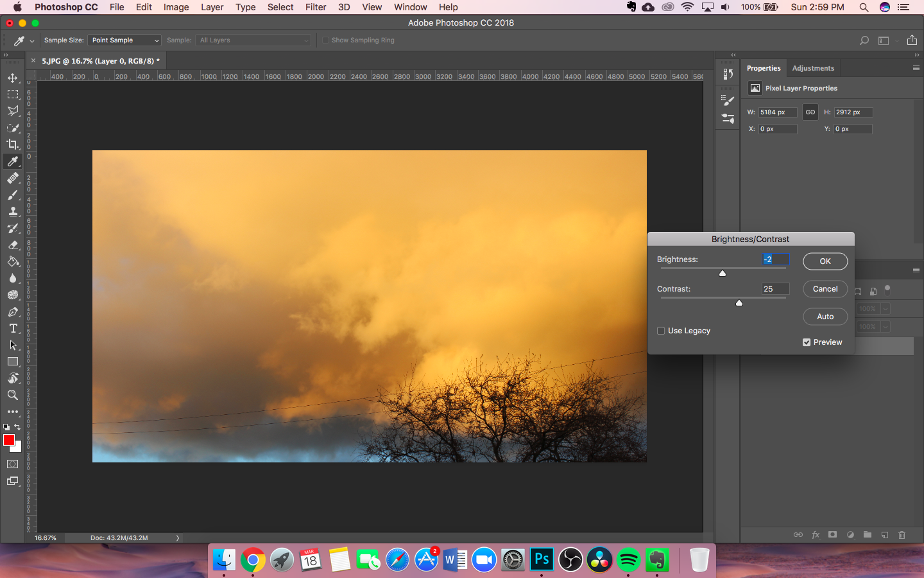Screen dimensions: 924x578
Task: Toggle the Show Sampling Ring checkbox
Action: tap(325, 40)
